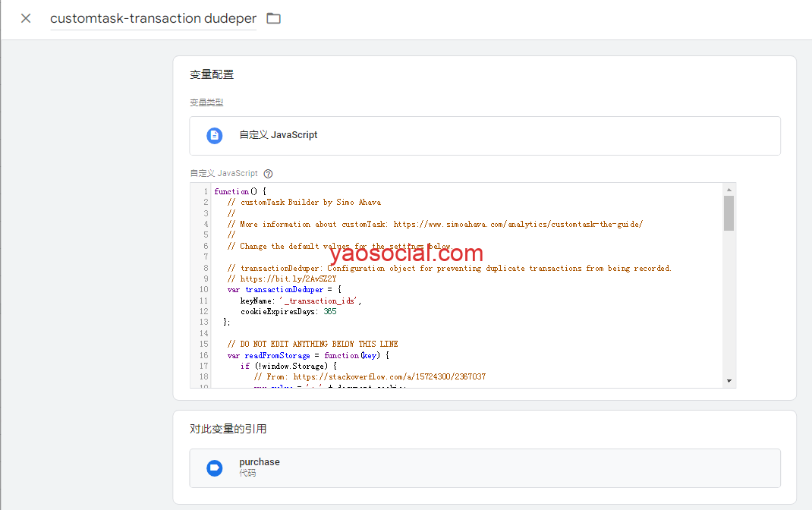Click the variable name field customtask-transaction dudeper
This screenshot has height=510, width=812.
tap(153, 18)
